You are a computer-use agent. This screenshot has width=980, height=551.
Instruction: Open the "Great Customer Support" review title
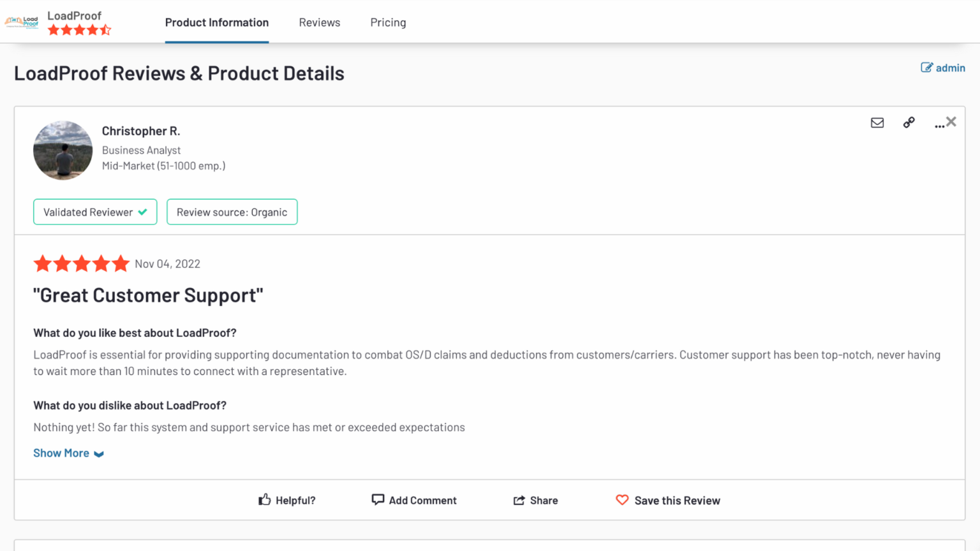point(148,295)
